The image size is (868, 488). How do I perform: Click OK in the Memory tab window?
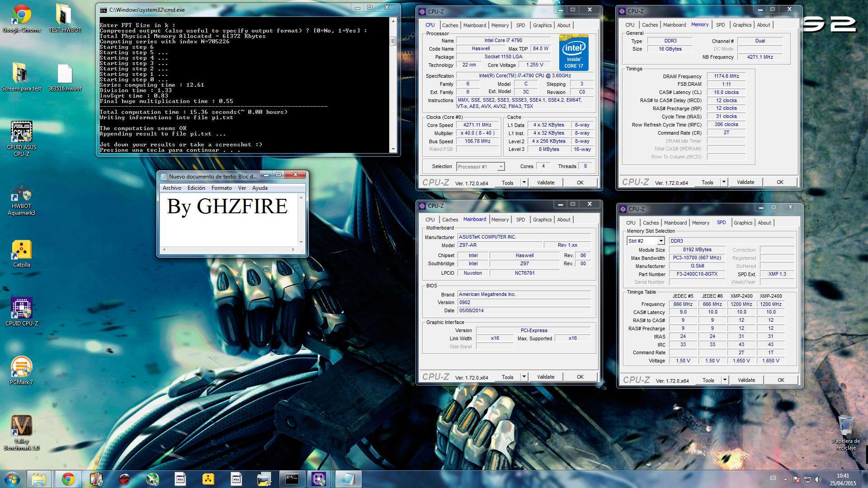click(x=780, y=182)
